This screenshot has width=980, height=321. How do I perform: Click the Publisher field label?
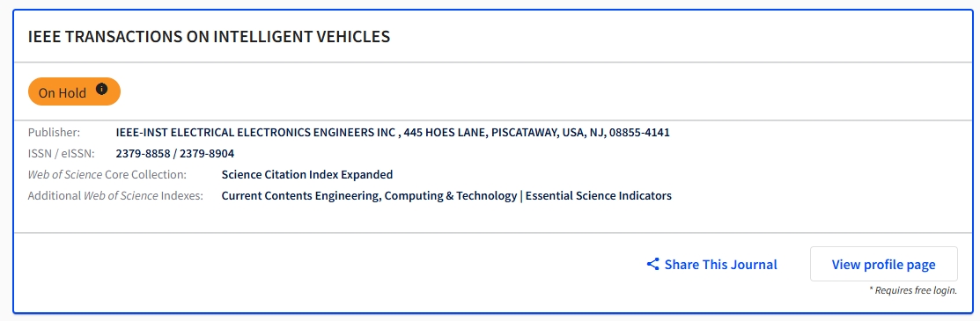click(x=55, y=133)
